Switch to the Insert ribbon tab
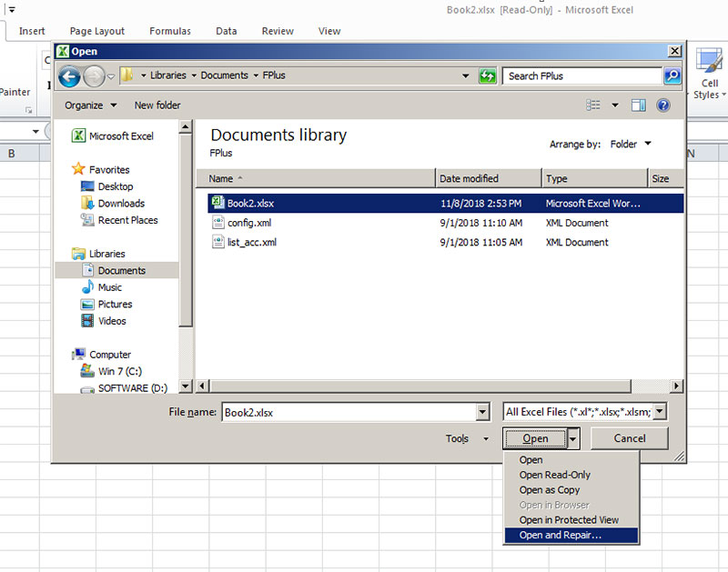 click(x=32, y=31)
